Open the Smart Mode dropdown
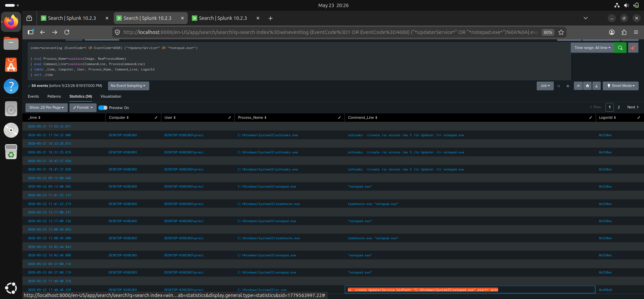The height and width of the screenshot is (299, 644). coord(621,86)
